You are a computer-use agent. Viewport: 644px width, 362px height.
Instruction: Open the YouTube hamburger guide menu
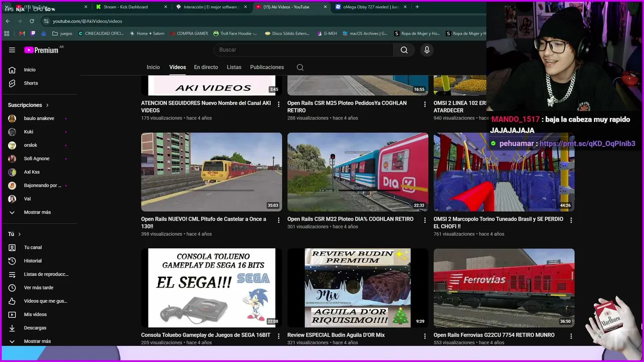pyautogui.click(x=12, y=50)
